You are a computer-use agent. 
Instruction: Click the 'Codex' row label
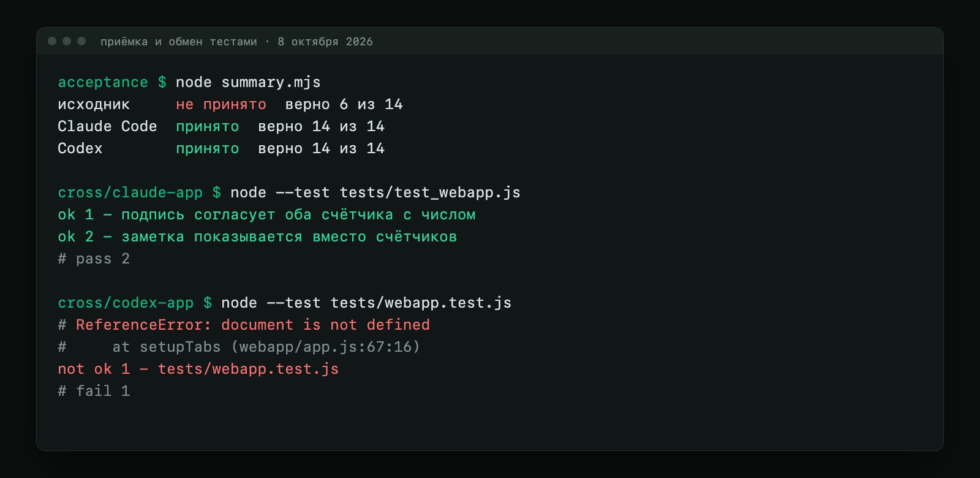click(80, 148)
